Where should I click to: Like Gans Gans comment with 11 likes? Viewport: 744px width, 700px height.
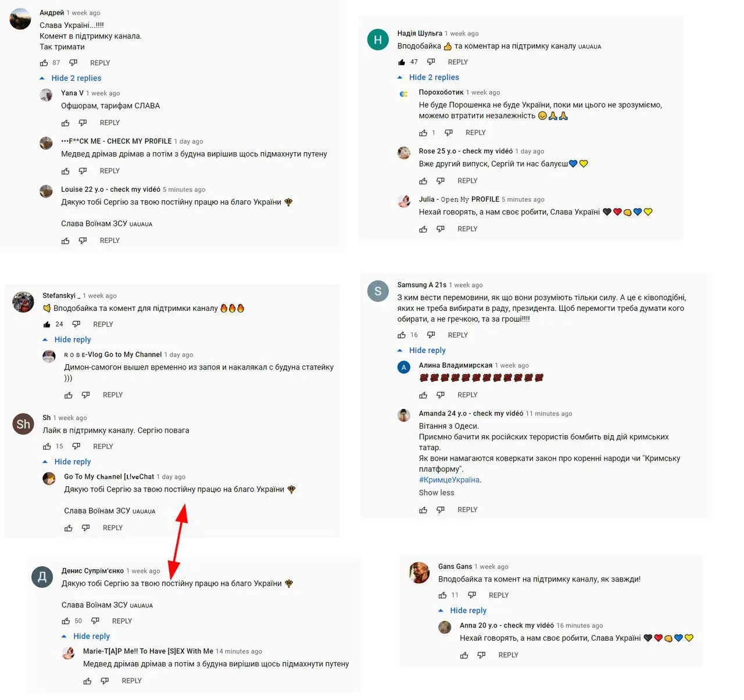coord(442,595)
